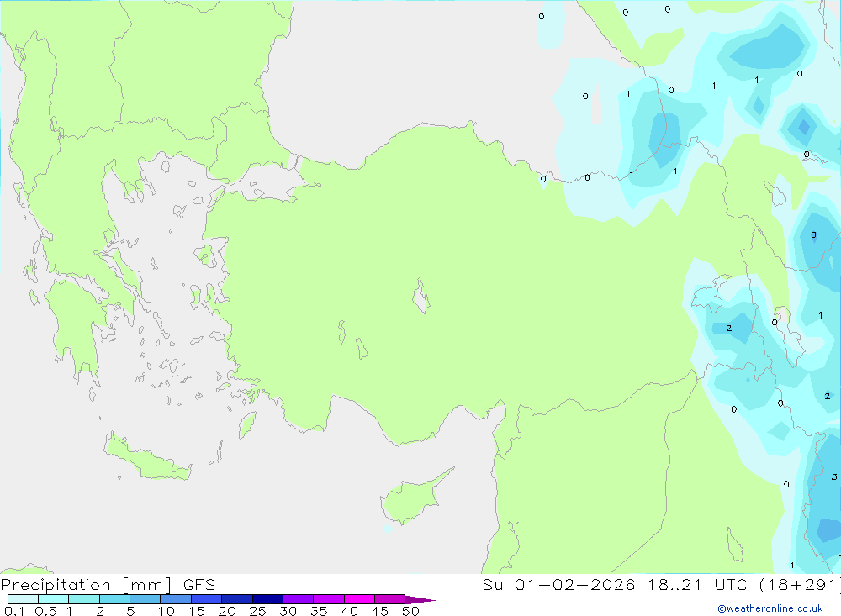Click the weatheronline.co.uk copyright link

click(770, 608)
